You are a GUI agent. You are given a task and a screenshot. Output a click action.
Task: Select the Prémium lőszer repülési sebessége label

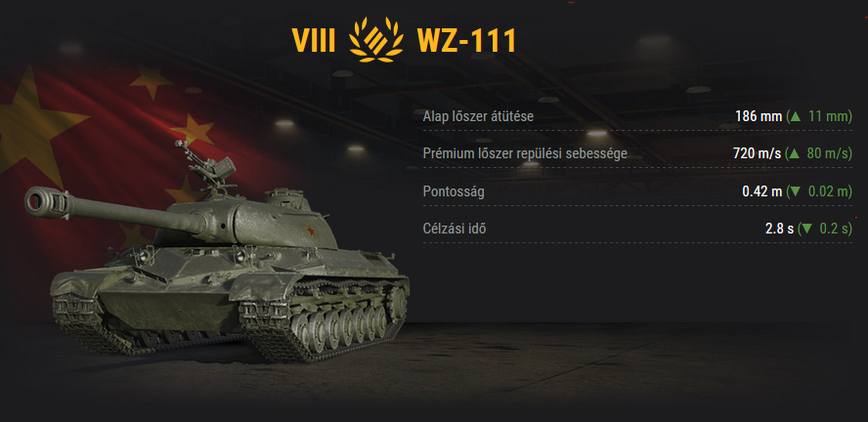[525, 153]
